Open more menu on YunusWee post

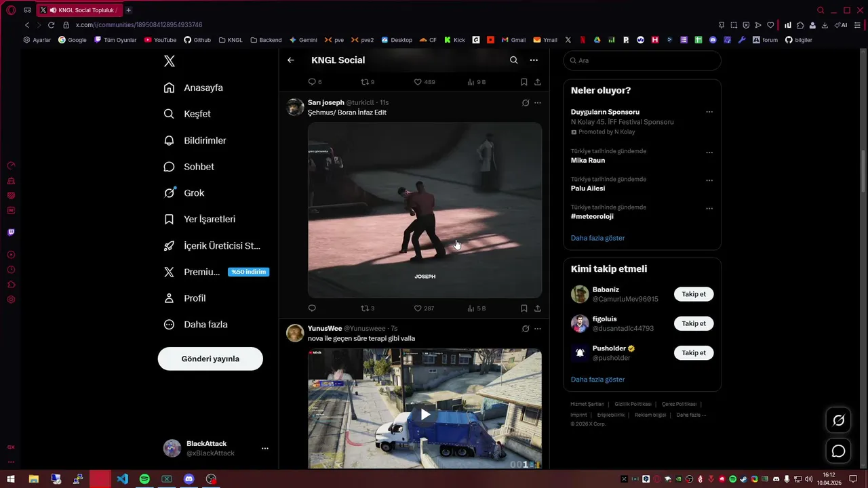[x=538, y=329]
